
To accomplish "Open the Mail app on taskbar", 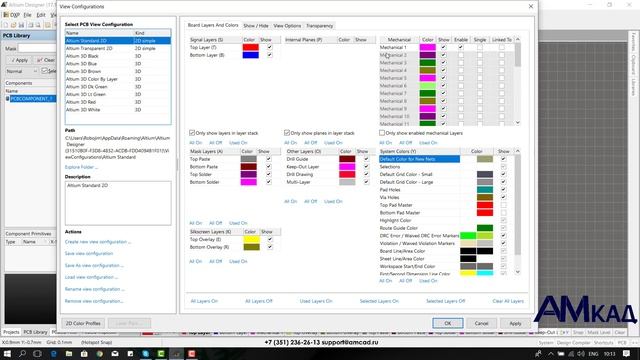I will [x=115, y=353].
